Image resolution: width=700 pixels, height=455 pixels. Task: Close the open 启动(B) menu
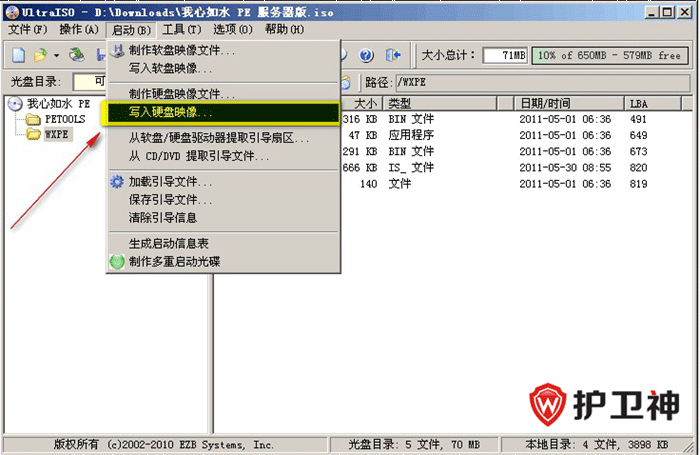[x=131, y=30]
